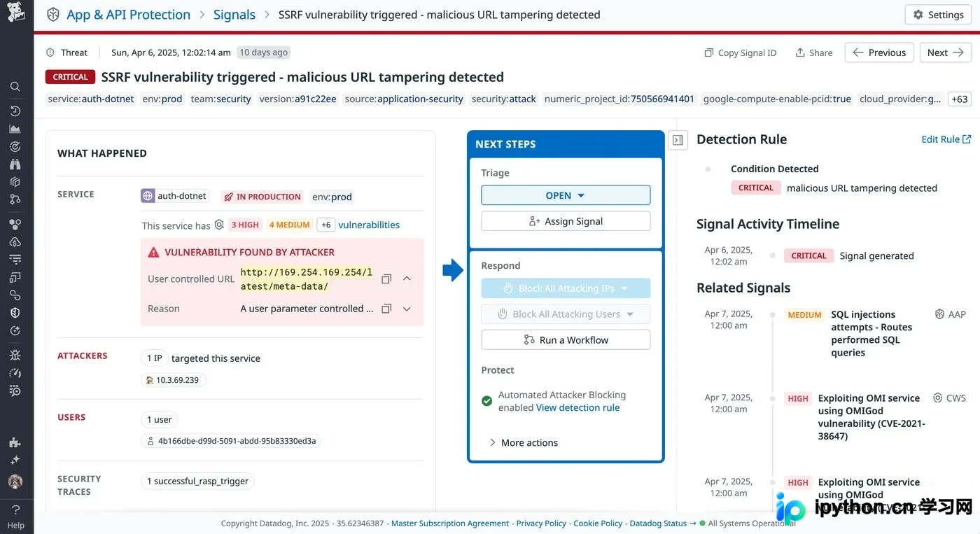Expand the Block All Attacking IPs dropdown
This screenshot has height=534, width=980.
coord(624,288)
